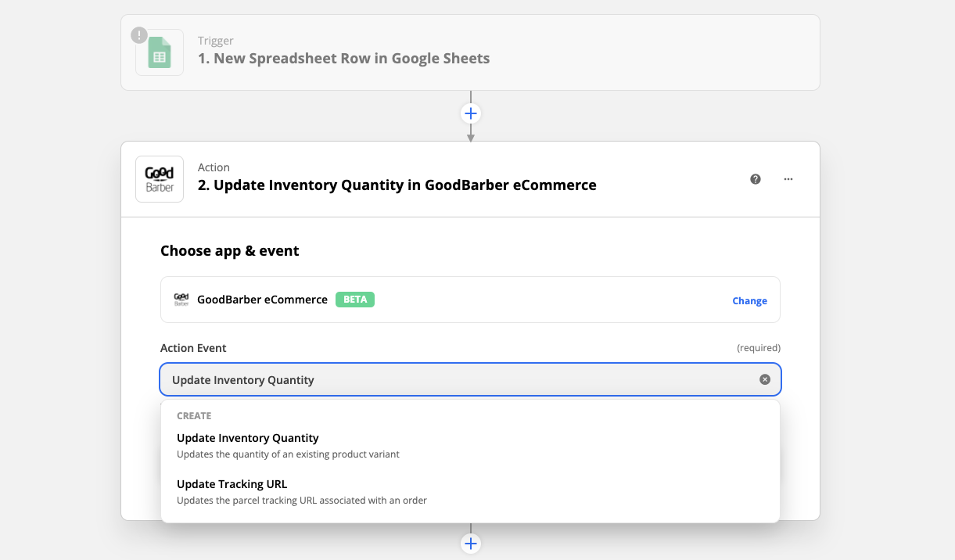This screenshot has height=560, width=955.
Task: Click the Change link for the app
Action: pyautogui.click(x=749, y=301)
